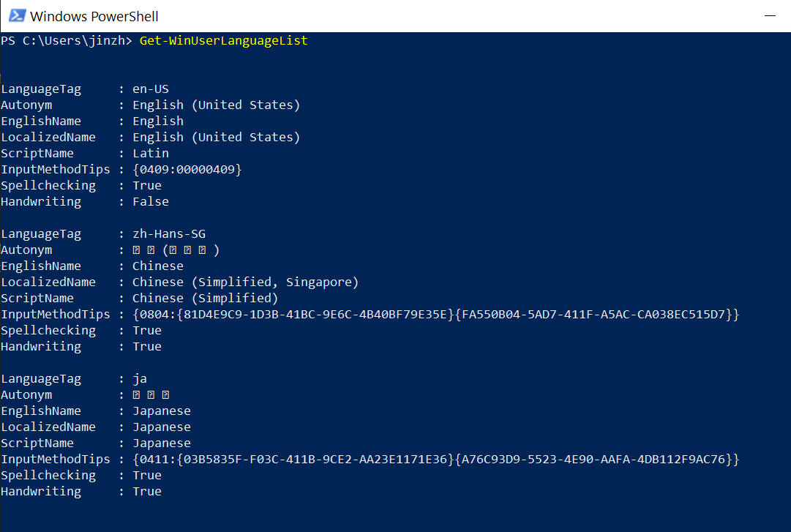This screenshot has height=532, width=791.
Task: Click the Japanese Autonym placeholder characters
Action: pos(151,395)
